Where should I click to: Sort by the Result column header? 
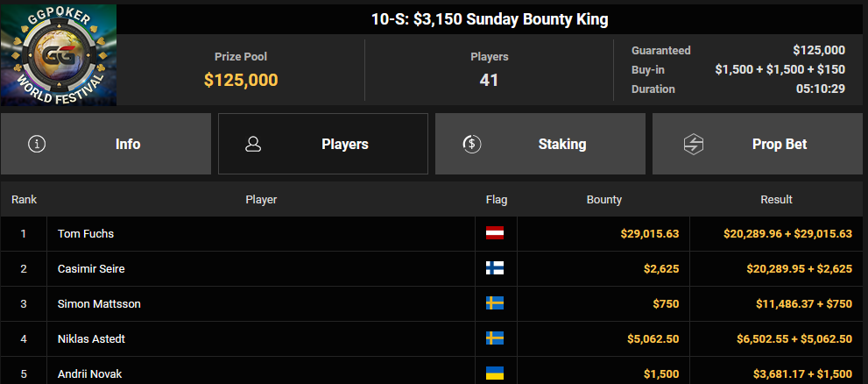click(776, 200)
